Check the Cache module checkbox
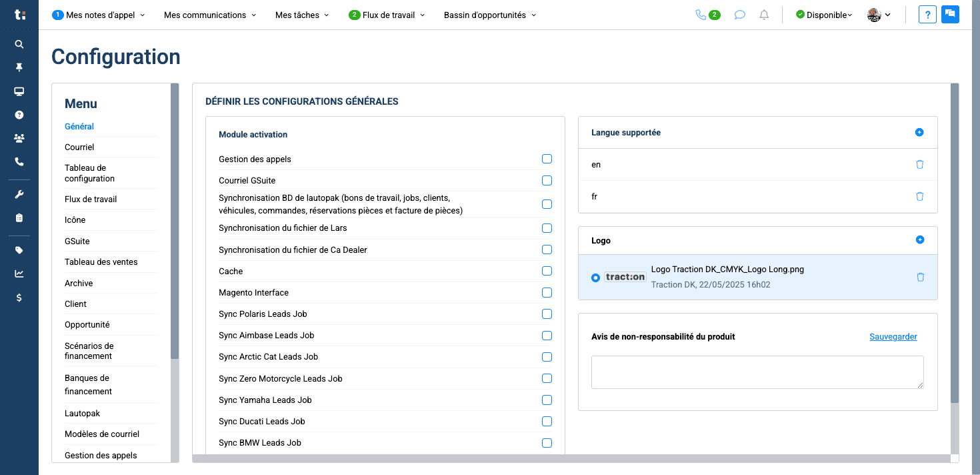980x475 pixels. tap(547, 271)
